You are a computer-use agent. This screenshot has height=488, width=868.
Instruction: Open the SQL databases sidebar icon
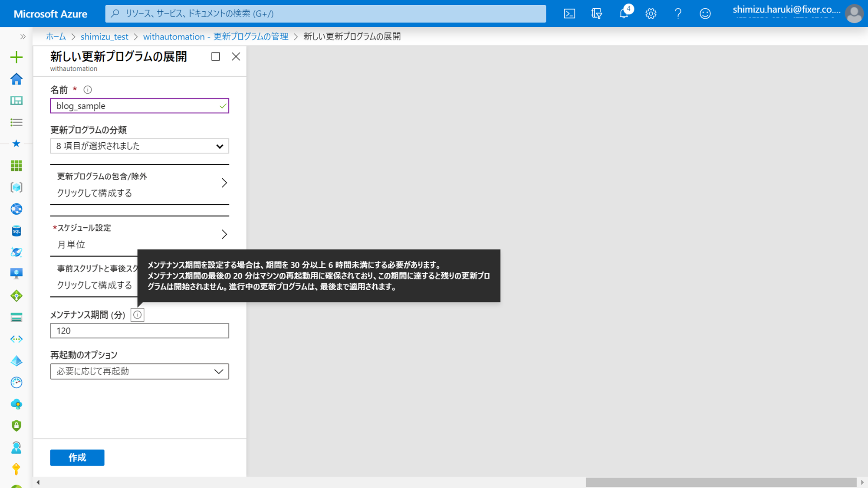[16, 231]
